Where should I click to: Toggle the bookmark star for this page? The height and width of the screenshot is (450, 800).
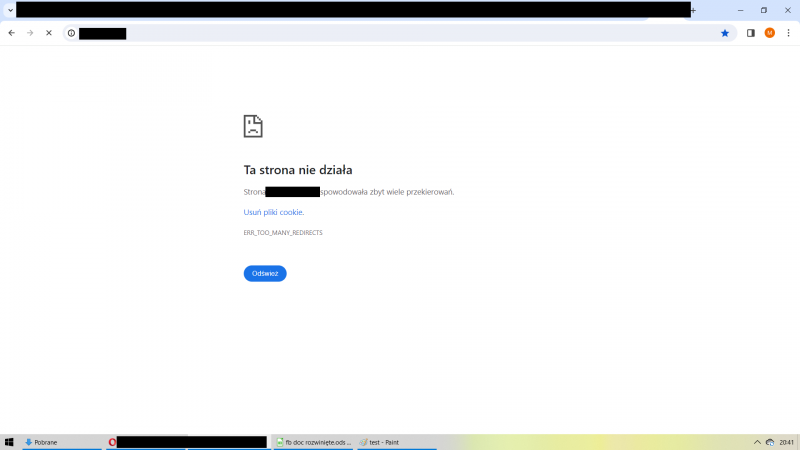pyautogui.click(x=724, y=33)
